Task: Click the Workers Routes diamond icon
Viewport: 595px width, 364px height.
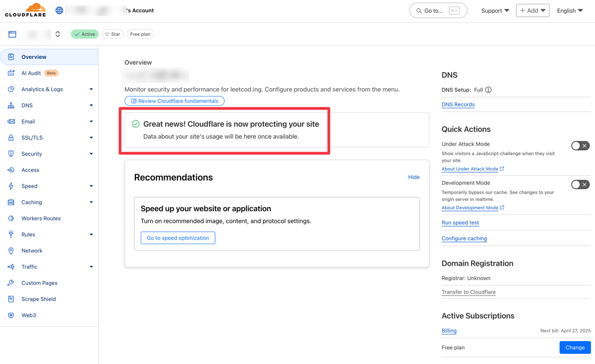Action: tap(11, 218)
